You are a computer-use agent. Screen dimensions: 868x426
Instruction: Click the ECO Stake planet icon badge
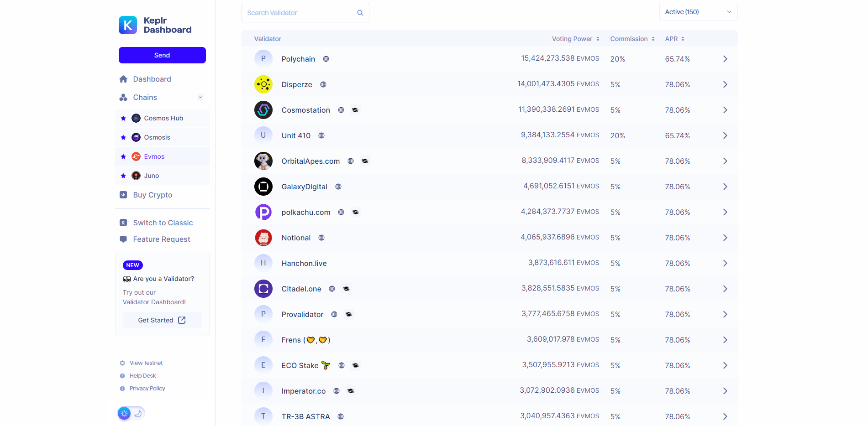coord(356,365)
